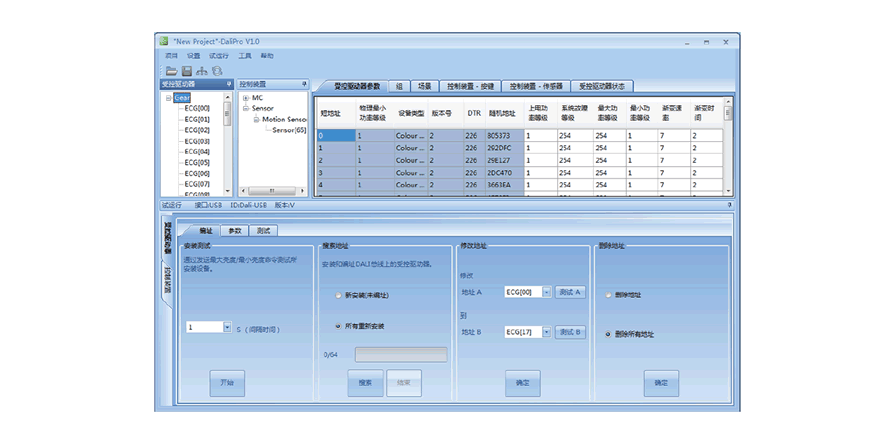880x438 pixels.
Task: Click the search progress bar
Action: (x=401, y=354)
